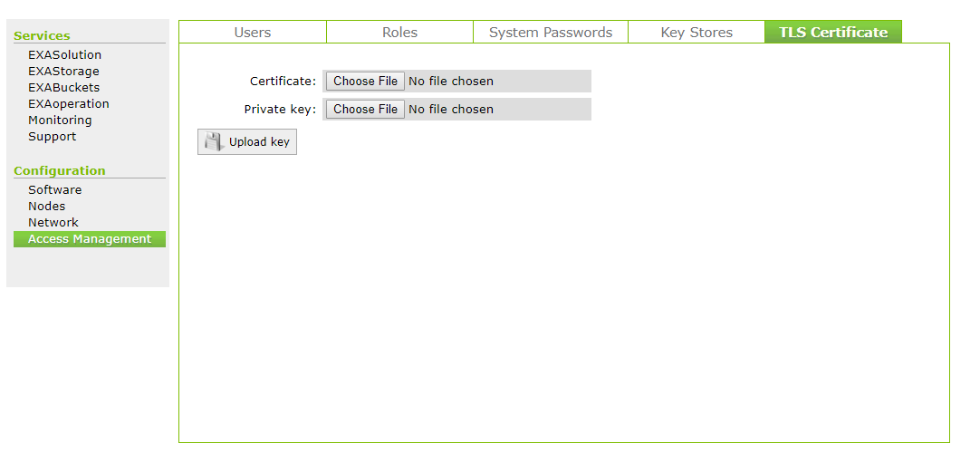The height and width of the screenshot is (453, 980).
Task: Choose File for the Certificate field
Action: click(x=365, y=81)
